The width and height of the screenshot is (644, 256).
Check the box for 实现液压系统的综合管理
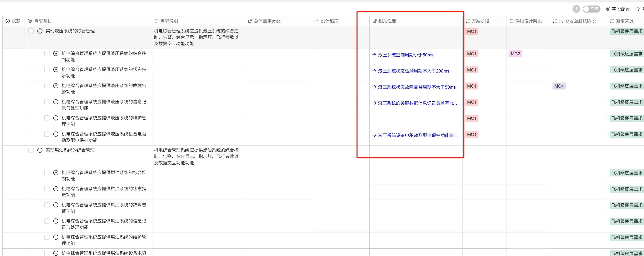pyautogui.click(x=31, y=31)
